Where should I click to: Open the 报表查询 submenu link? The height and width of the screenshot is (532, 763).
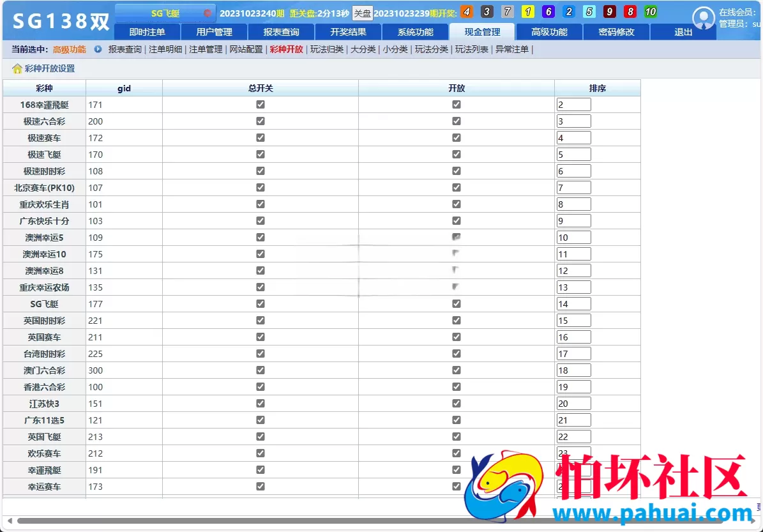pos(125,49)
